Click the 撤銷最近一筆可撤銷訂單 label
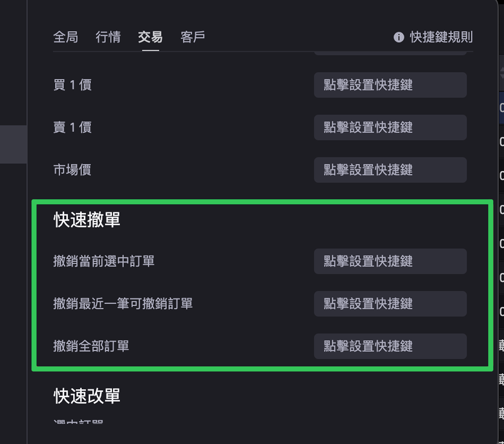 123,304
